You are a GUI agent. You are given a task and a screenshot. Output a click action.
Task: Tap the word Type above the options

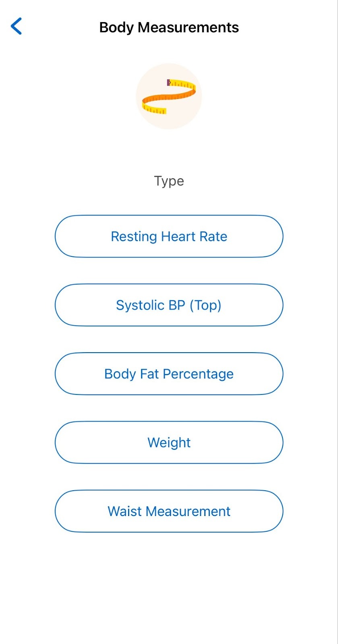pyautogui.click(x=169, y=181)
